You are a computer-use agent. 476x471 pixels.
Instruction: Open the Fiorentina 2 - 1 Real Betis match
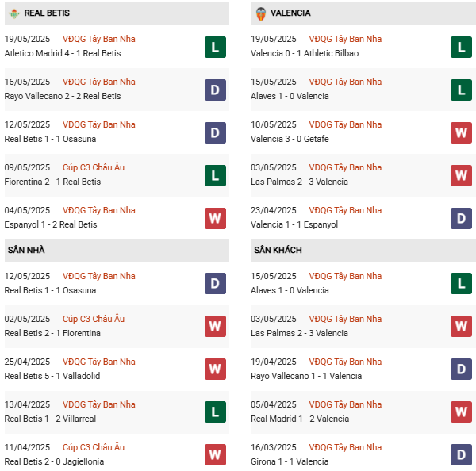tap(51, 182)
